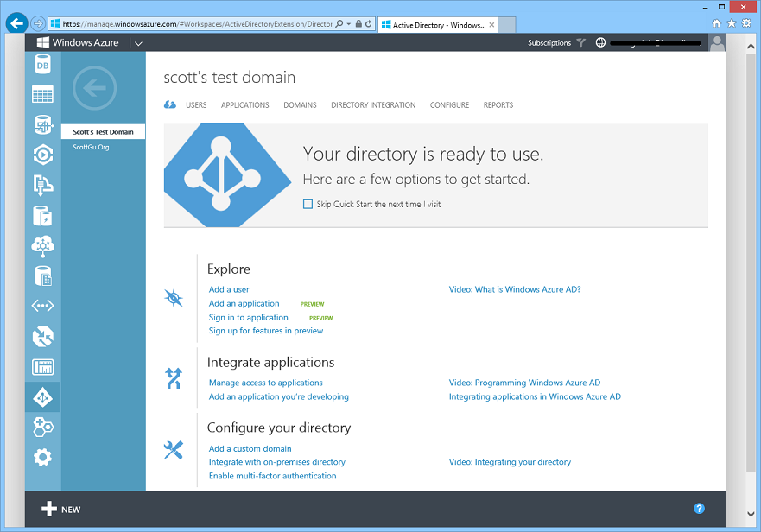Switch to the USERS tab
Viewport: 761px width, 532px height.
196,104
